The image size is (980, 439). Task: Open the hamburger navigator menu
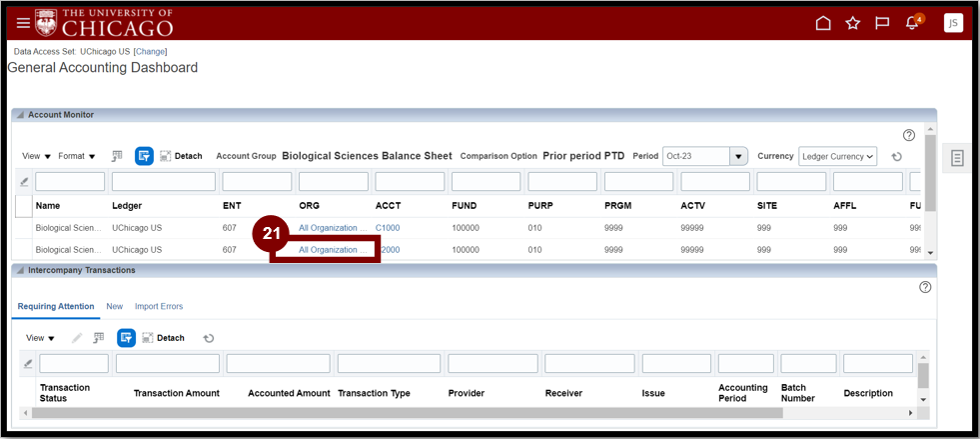pos(23,23)
